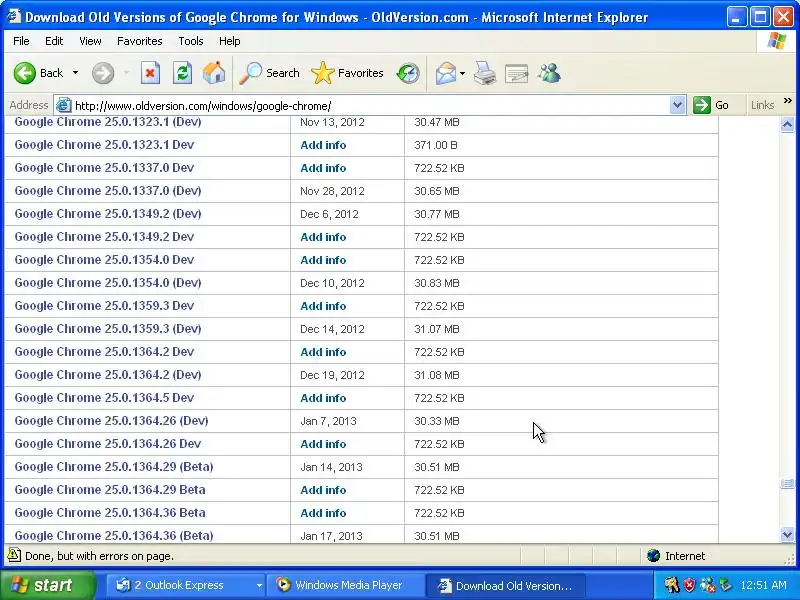
Task: Expand Outlook Express taskbar group arrow
Action: pos(259,585)
